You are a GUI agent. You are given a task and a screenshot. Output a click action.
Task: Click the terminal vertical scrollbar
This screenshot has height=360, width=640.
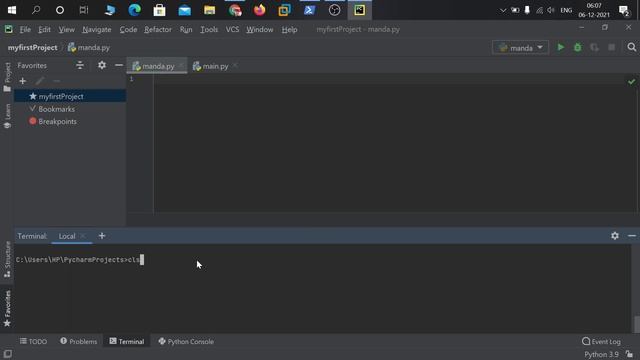(x=637, y=324)
